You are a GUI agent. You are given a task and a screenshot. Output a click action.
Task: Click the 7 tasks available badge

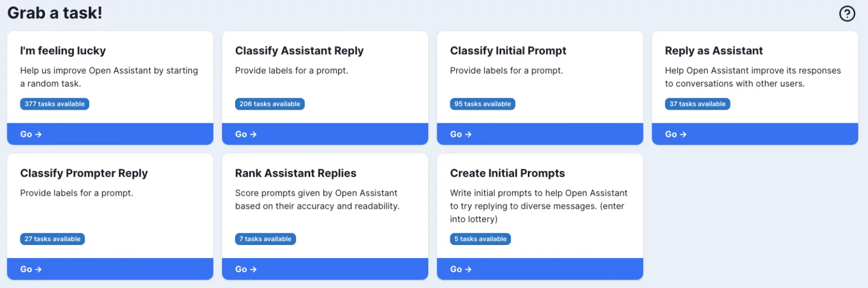(266, 239)
